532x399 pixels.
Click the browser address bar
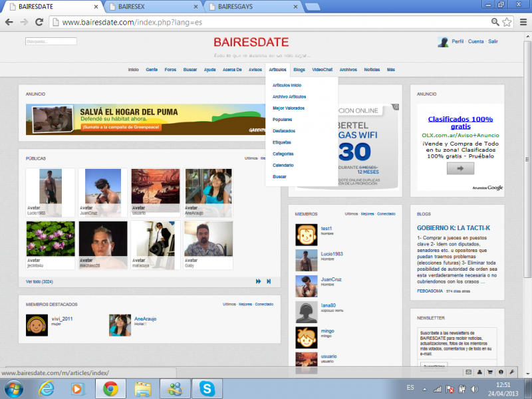[x=271, y=23]
